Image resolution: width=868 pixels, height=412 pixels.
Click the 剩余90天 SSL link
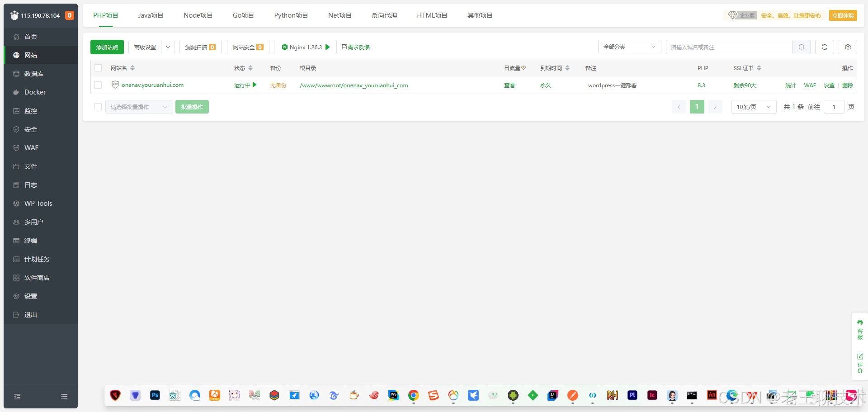(745, 85)
